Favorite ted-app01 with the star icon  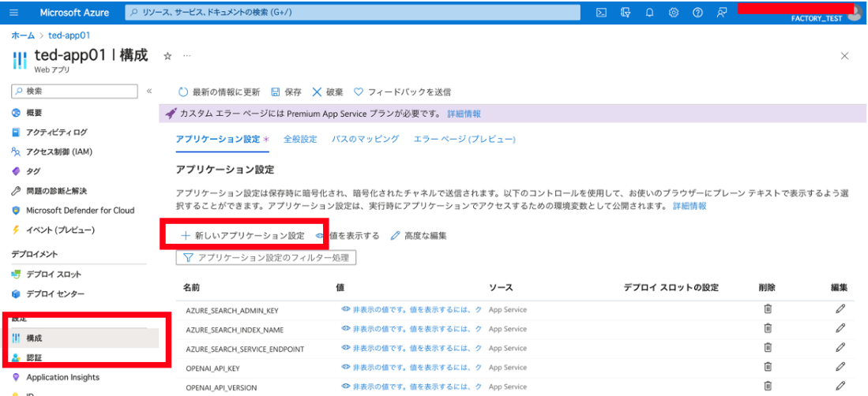167,57
